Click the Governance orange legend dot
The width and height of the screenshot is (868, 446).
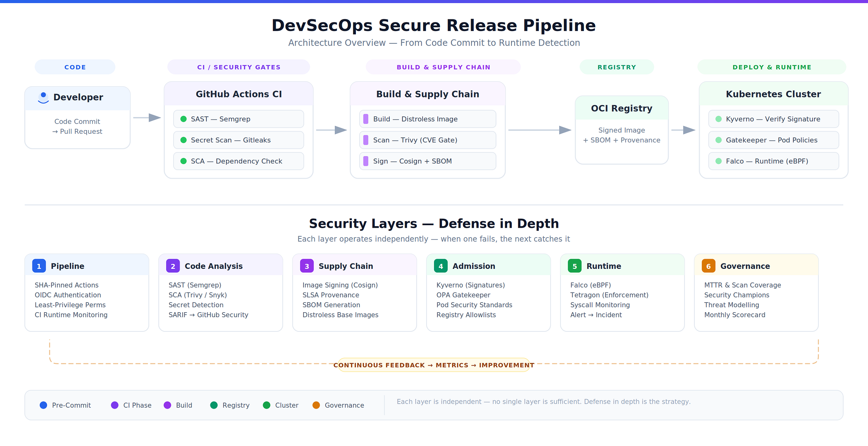point(316,405)
